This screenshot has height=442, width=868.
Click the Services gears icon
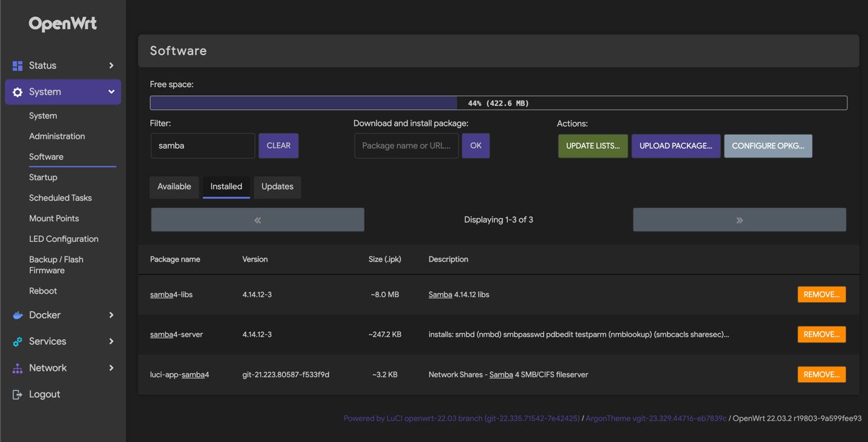pyautogui.click(x=18, y=342)
